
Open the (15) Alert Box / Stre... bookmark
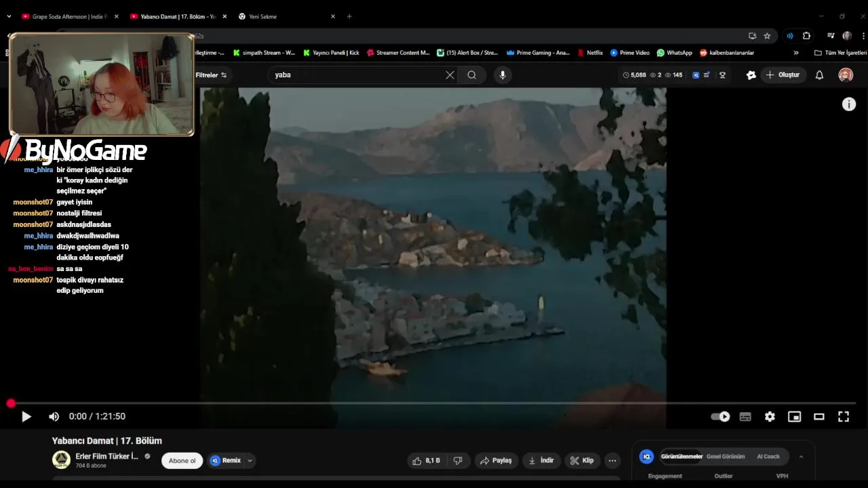467,53
